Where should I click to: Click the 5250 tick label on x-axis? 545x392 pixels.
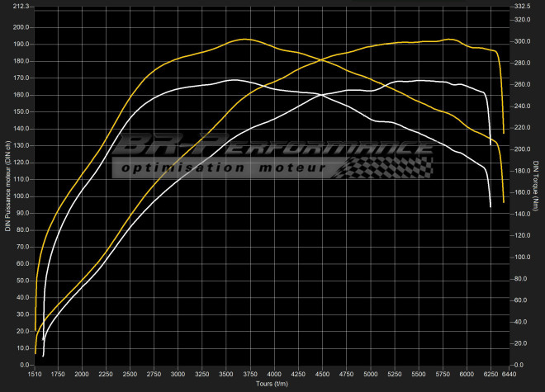click(394, 374)
